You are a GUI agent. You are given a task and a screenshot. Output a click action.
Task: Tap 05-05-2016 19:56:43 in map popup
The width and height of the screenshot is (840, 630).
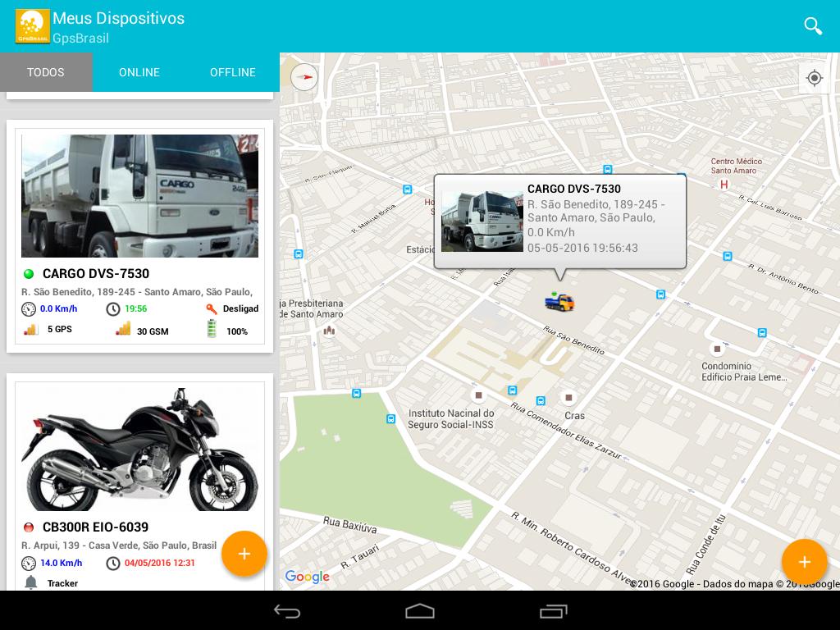pyautogui.click(x=582, y=248)
